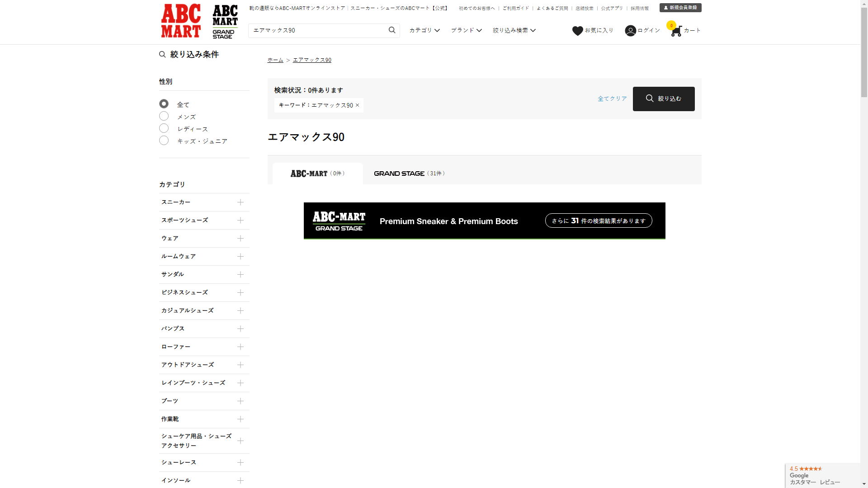
Task: Open the カテゴリ dropdown in header
Action: click(425, 30)
